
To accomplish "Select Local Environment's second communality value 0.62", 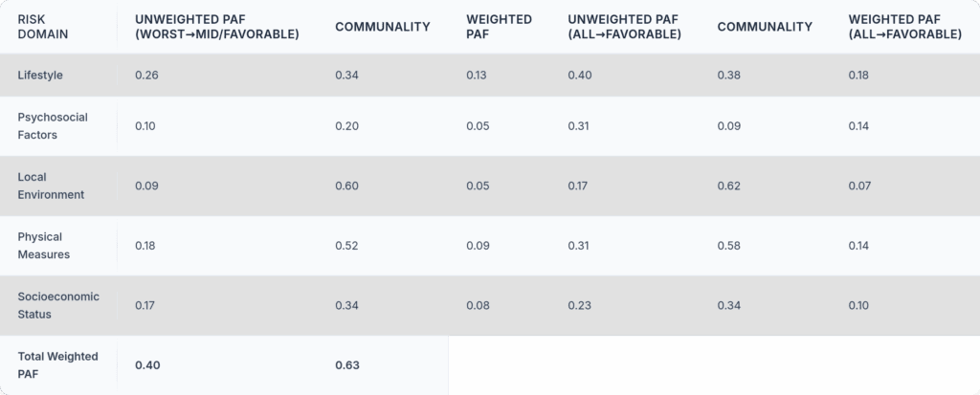I will click(729, 186).
